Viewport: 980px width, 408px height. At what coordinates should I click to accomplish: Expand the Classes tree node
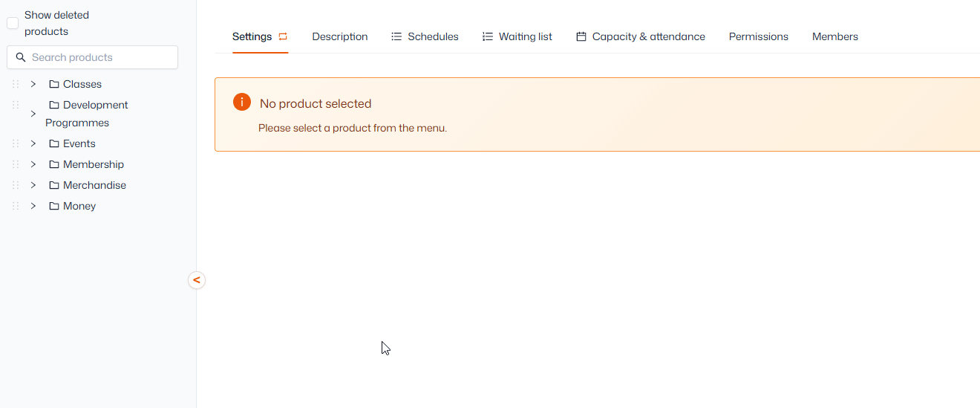[x=33, y=84]
